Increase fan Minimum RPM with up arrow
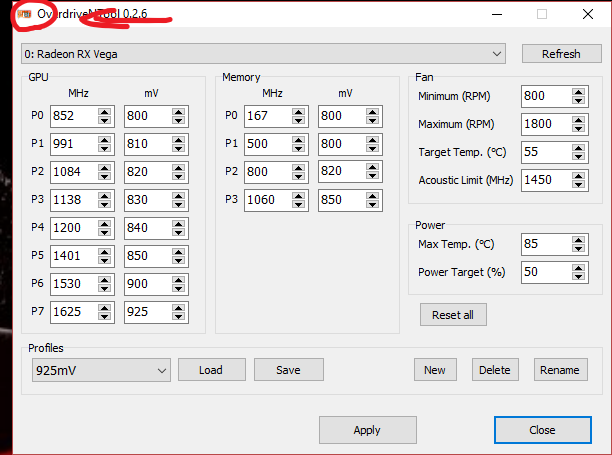The image size is (612, 455). 578,92
